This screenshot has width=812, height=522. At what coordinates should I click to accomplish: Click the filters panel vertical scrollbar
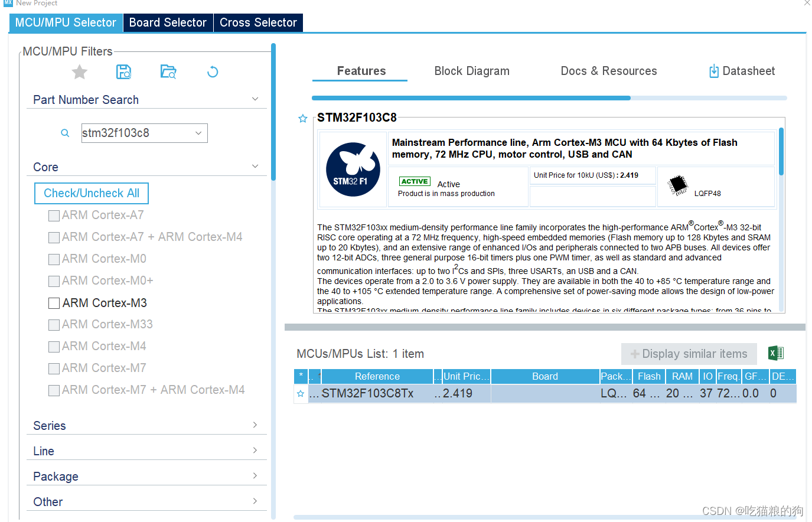tap(273, 112)
